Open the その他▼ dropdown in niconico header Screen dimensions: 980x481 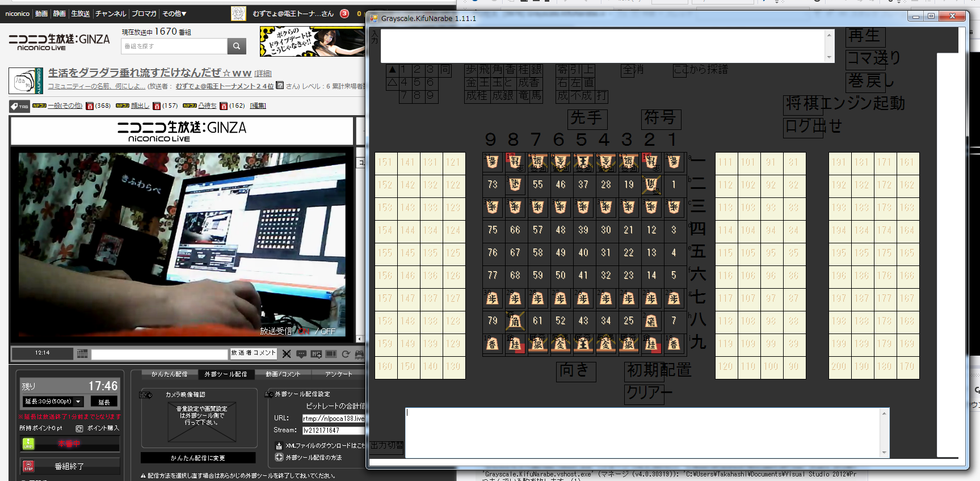[x=174, y=14]
